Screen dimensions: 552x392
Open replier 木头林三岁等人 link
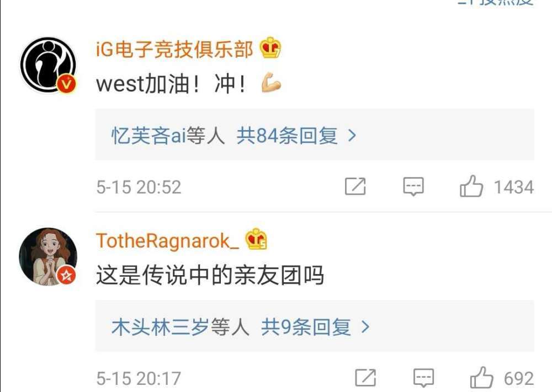pyautogui.click(x=181, y=327)
